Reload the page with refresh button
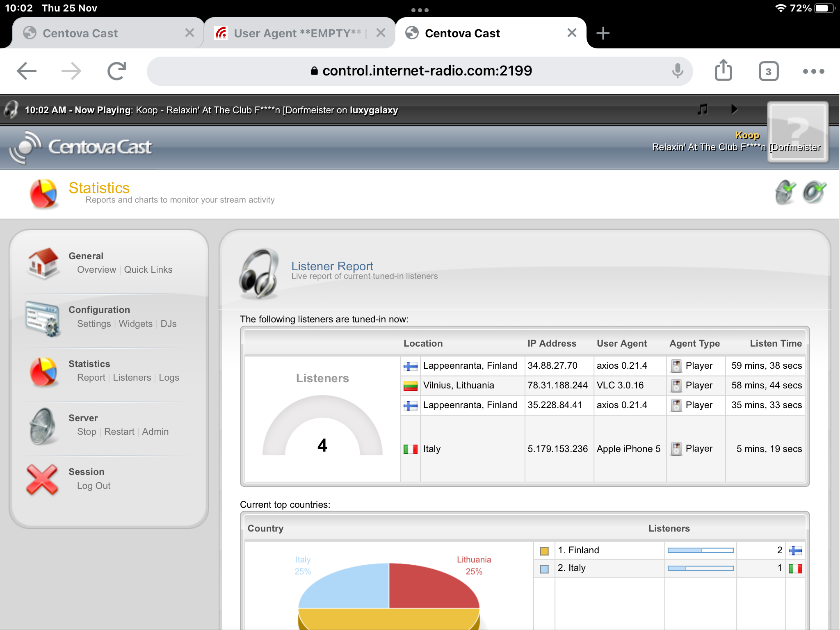840x630 pixels. 116,71
